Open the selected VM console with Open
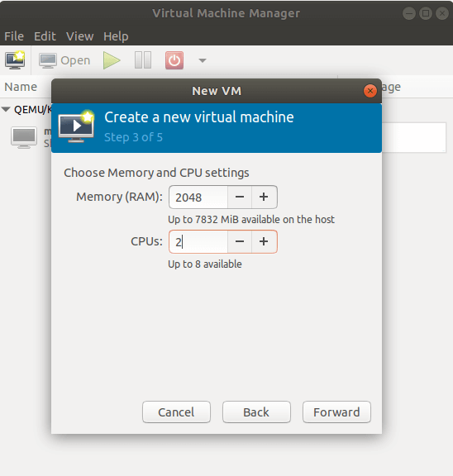453x476 pixels. point(64,60)
